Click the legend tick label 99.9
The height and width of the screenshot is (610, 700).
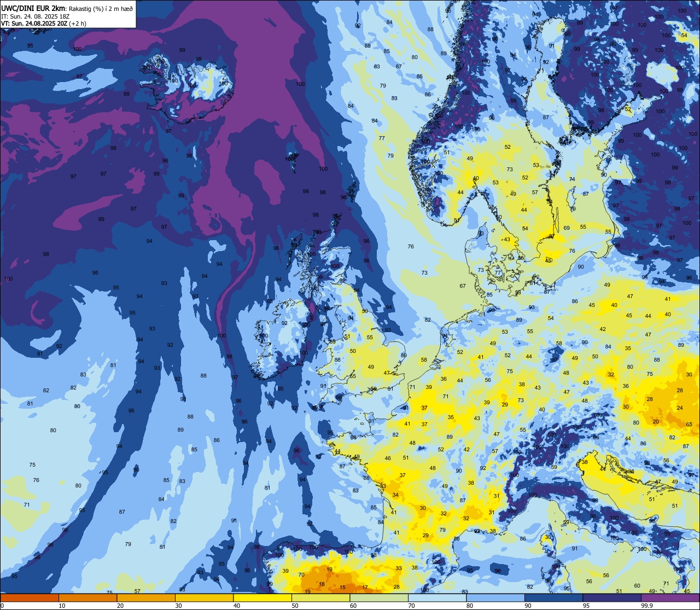click(647, 606)
